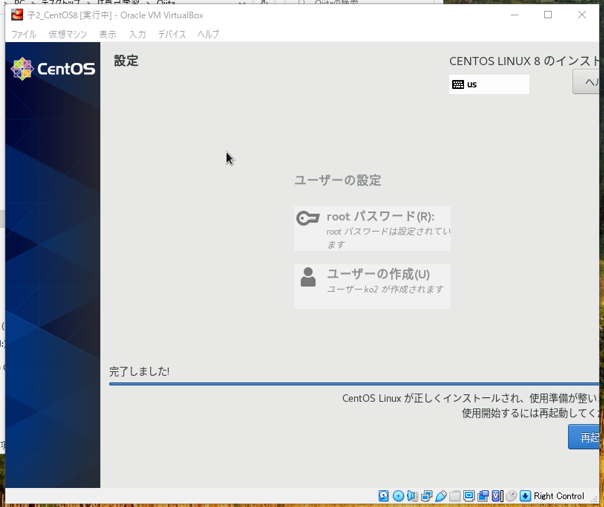
Task: Click the keyboard layout icon beside us
Action: click(x=458, y=84)
